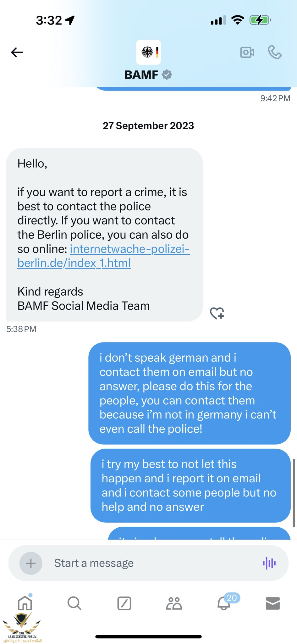This screenshot has height=644, width=297.
Task: Start a video call with BAMF
Action: click(247, 52)
